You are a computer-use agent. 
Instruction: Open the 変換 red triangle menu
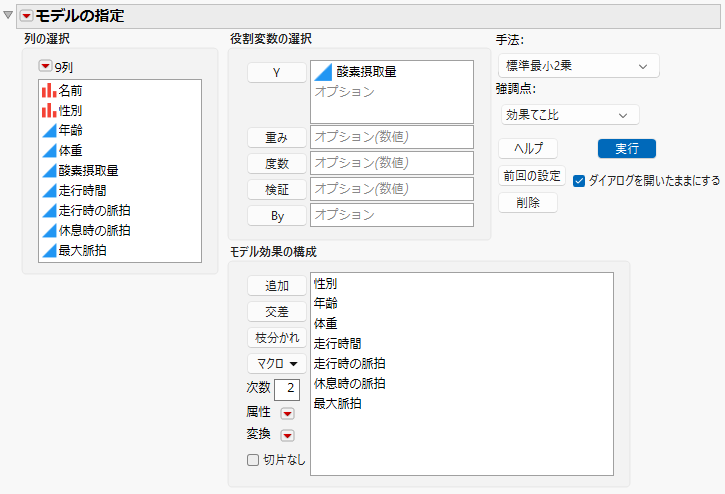287,435
